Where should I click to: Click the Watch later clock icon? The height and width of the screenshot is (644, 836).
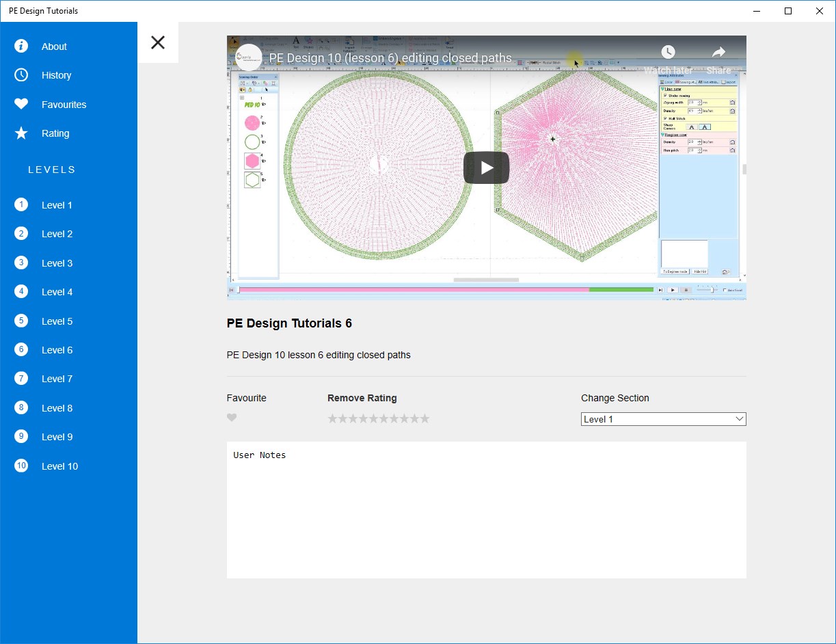[x=668, y=53]
